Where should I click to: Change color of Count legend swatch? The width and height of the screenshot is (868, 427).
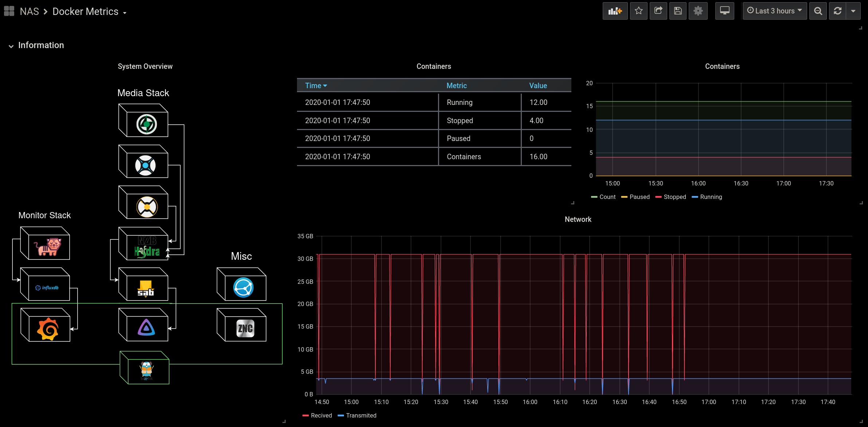594,197
